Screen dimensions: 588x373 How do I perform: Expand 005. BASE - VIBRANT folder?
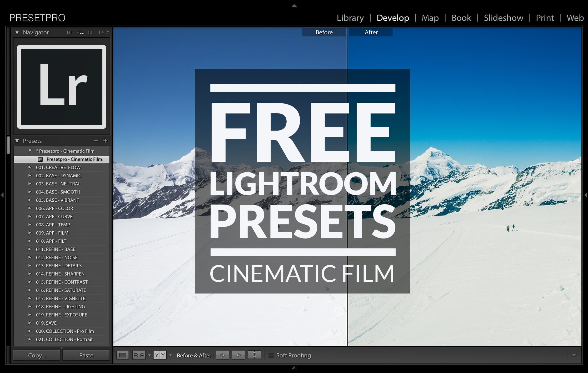30,200
